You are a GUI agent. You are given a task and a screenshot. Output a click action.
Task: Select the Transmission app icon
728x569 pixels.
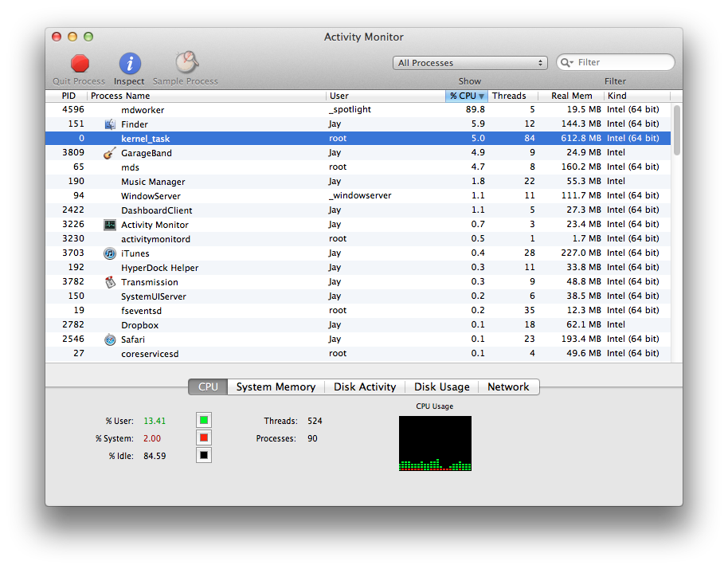(x=110, y=282)
